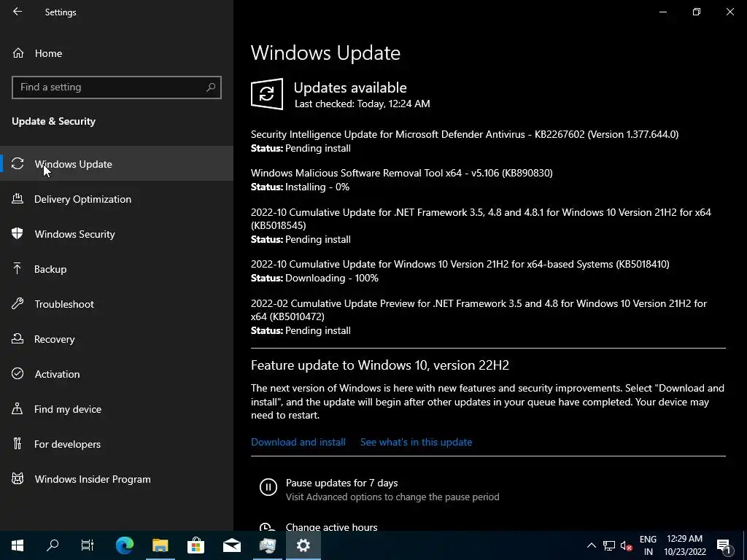Click the Windows Insider Program cat icon
The image size is (747, 560).
[x=18, y=478]
